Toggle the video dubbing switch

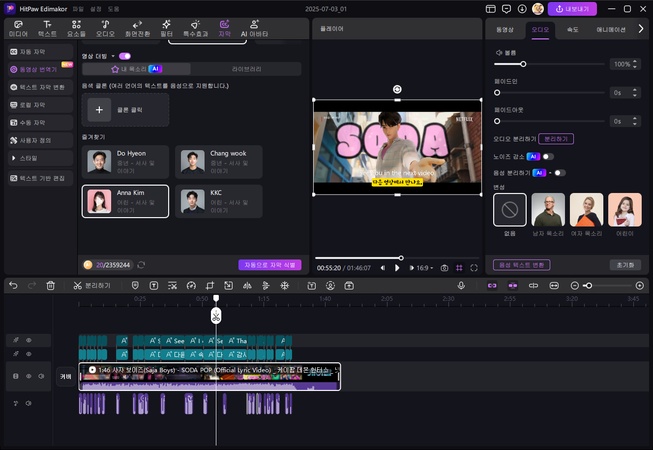click(125, 56)
